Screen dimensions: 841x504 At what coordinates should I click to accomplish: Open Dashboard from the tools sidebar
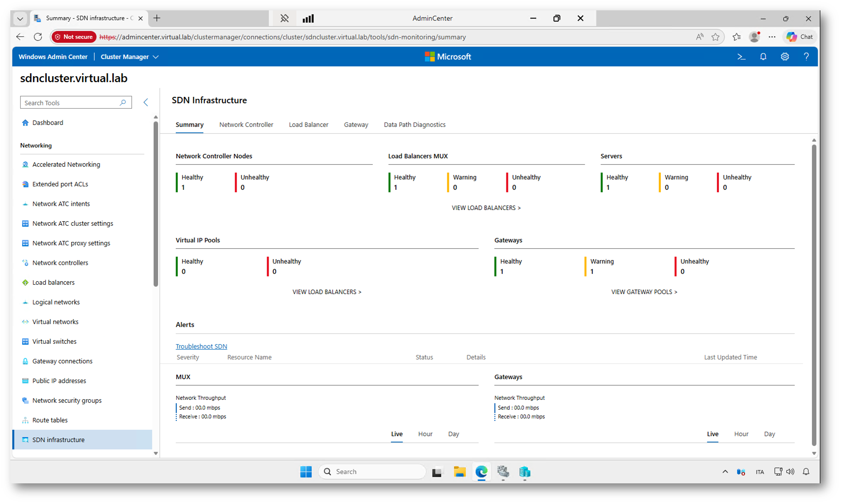pos(48,123)
